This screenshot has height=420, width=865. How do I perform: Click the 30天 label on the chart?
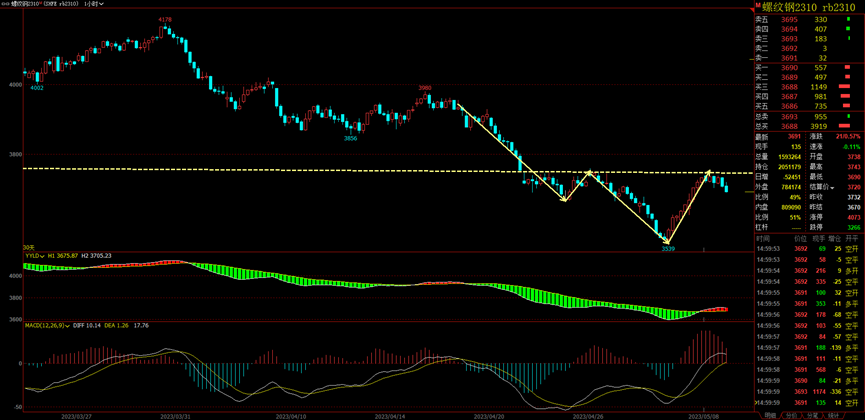coord(28,248)
